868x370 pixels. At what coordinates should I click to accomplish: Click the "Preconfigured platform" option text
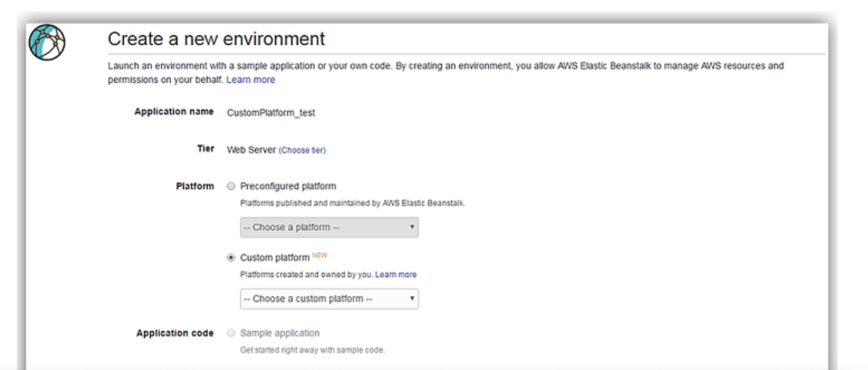pyautogui.click(x=288, y=186)
